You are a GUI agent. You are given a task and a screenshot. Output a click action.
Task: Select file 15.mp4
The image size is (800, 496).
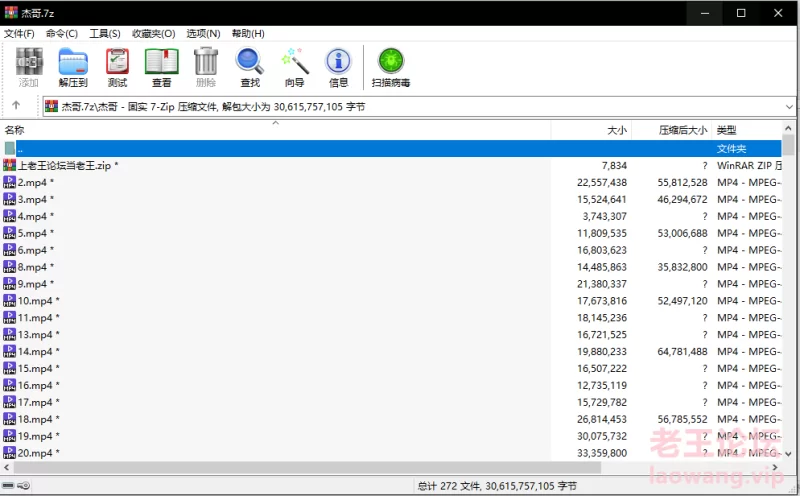coord(391,368)
